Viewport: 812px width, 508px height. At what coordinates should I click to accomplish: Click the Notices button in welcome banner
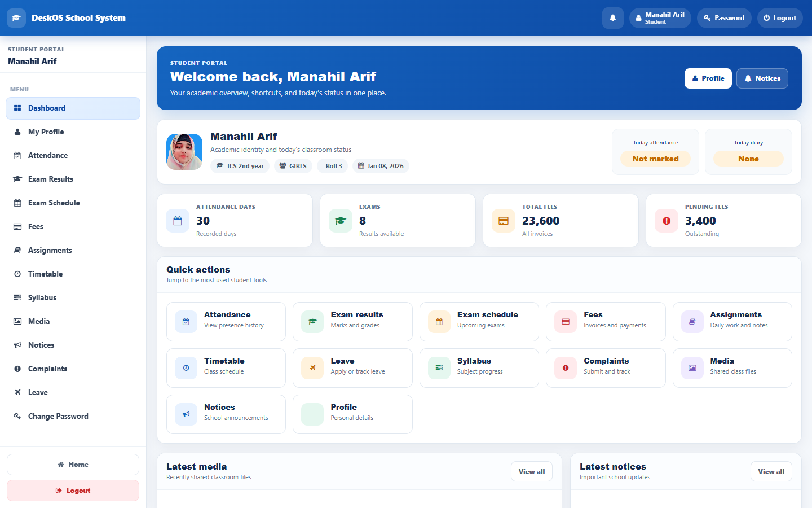coord(762,78)
